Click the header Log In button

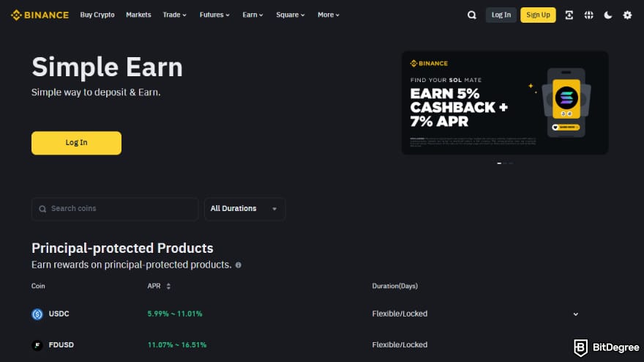point(501,15)
